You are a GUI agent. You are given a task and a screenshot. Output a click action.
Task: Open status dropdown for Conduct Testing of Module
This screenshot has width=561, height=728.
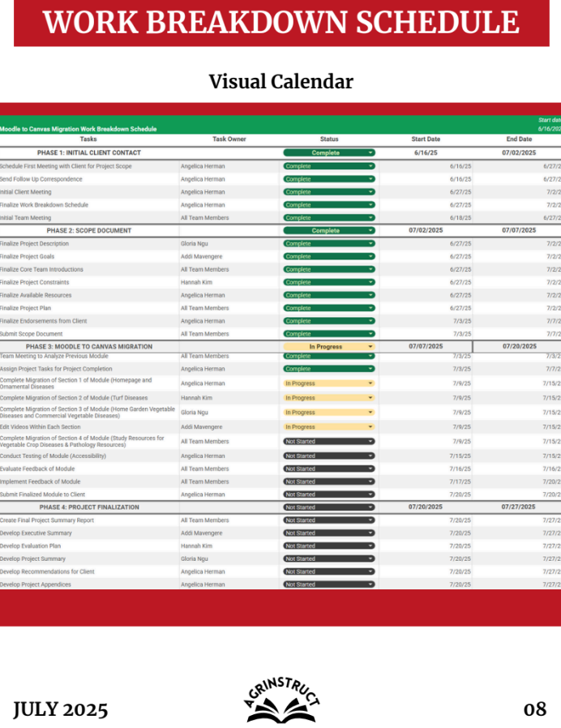[329, 456]
